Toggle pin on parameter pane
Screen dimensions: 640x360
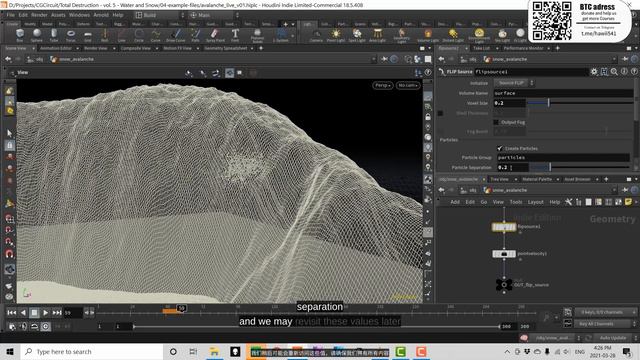tap(625, 59)
